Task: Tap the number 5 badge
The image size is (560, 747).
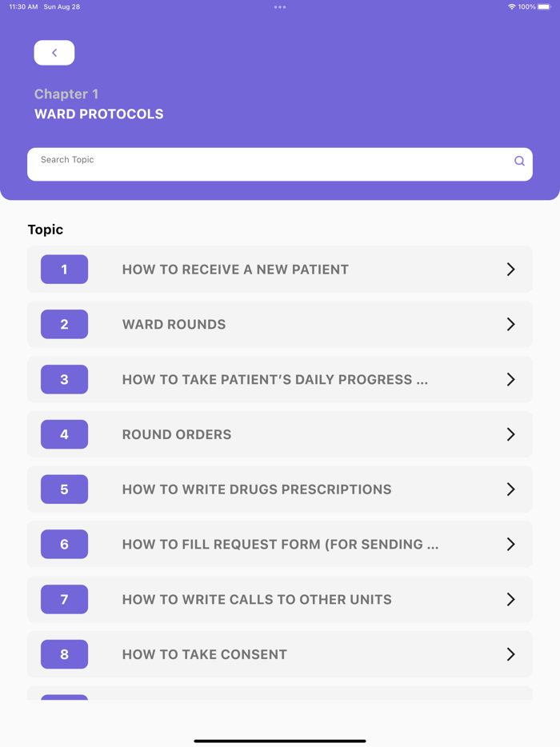Action: [x=64, y=489]
